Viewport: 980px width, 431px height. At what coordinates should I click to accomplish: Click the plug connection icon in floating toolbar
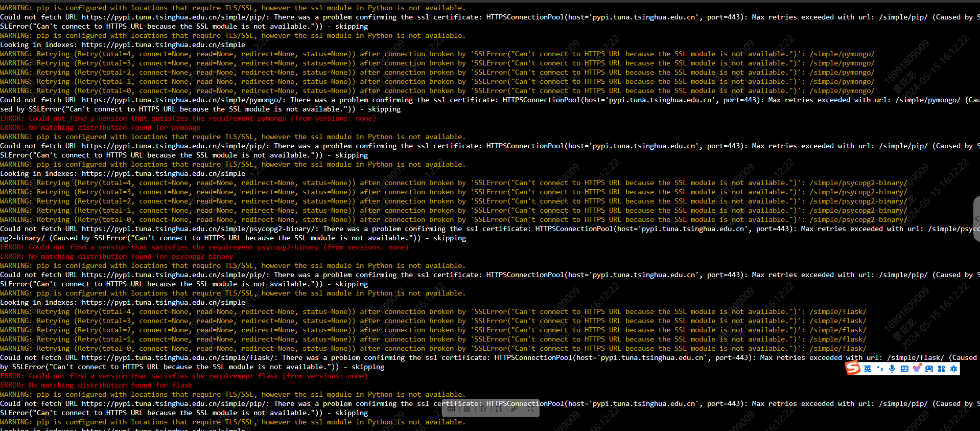click(x=515, y=409)
